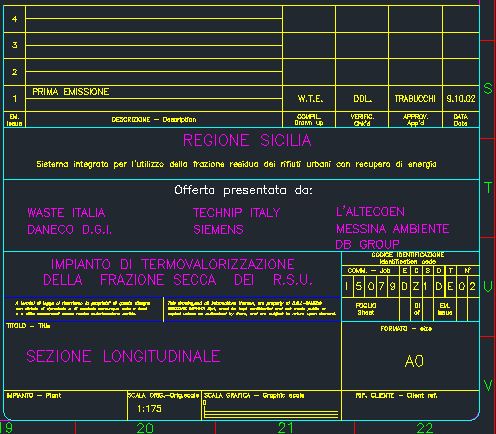Select the 'SEZIONE LONGITUDINALE' drawing title
496x434 pixels.
(x=123, y=356)
